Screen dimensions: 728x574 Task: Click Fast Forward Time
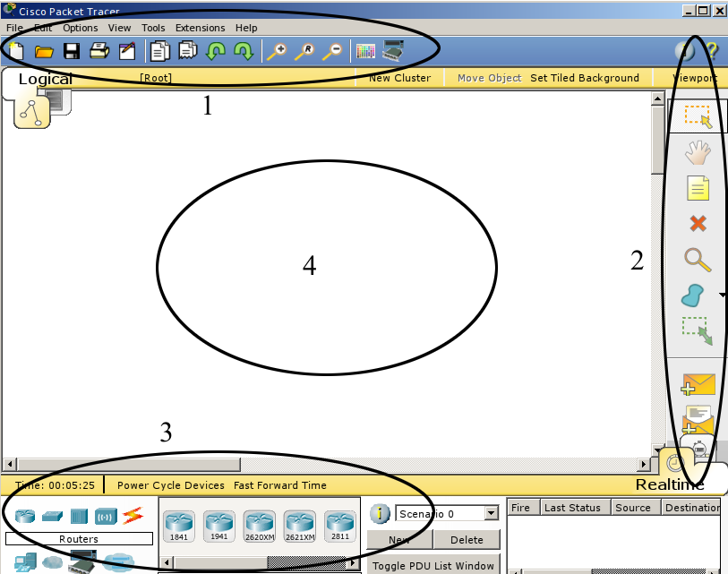click(280, 485)
